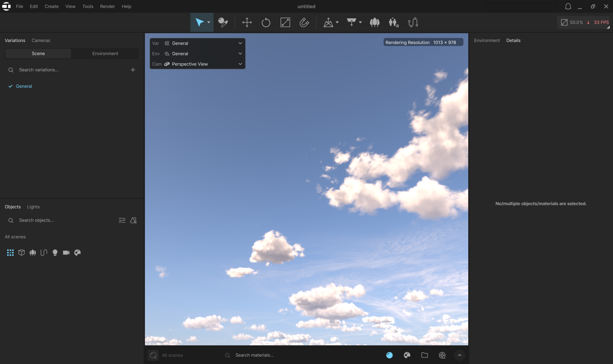
Task: Filter objects by camera icon
Action: pos(66,253)
